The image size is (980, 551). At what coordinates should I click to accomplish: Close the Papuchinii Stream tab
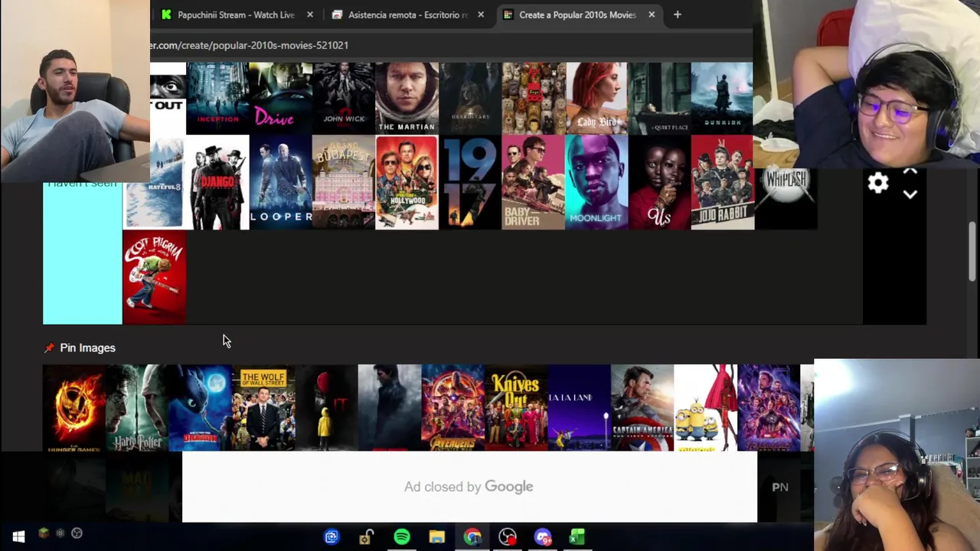tap(309, 15)
